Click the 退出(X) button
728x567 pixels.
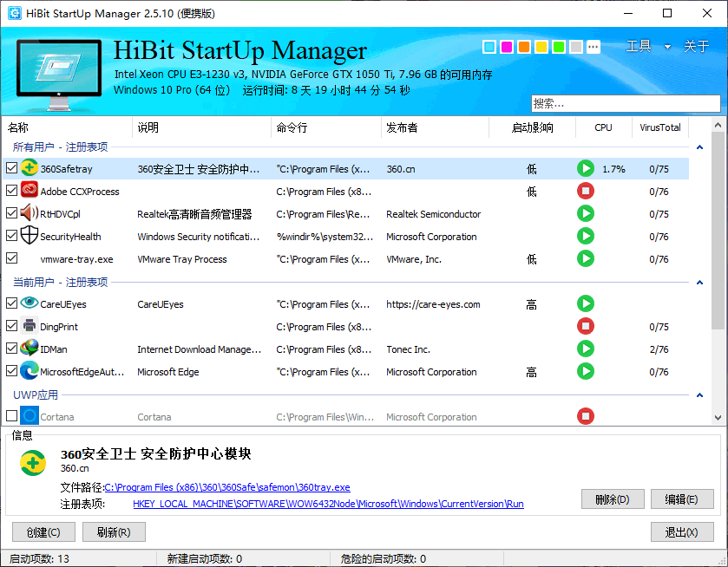[681, 532]
